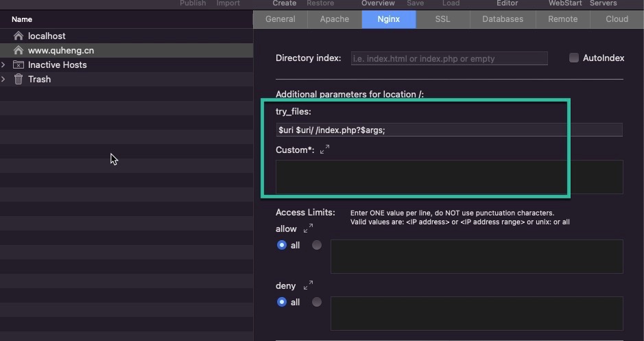Click the allow values text area
644x341 pixels.
(477, 257)
